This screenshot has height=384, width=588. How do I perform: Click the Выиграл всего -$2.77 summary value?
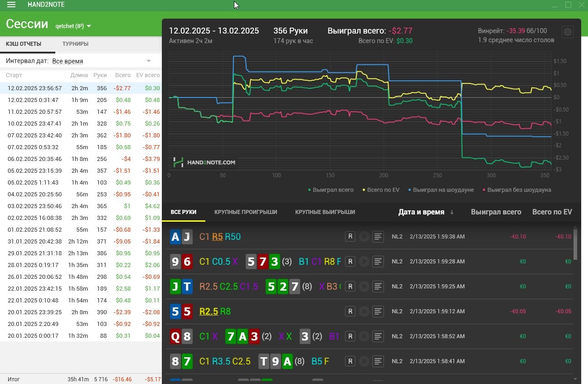pyautogui.click(x=399, y=31)
